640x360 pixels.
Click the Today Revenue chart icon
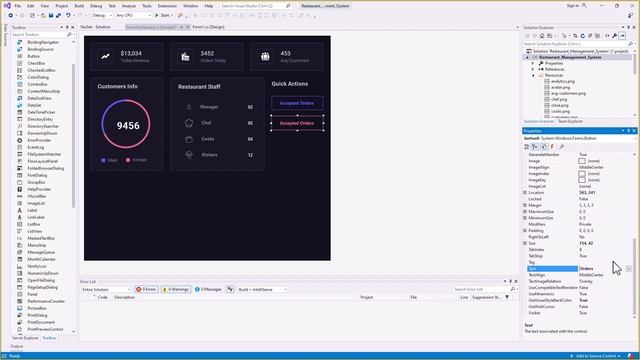(x=105, y=56)
